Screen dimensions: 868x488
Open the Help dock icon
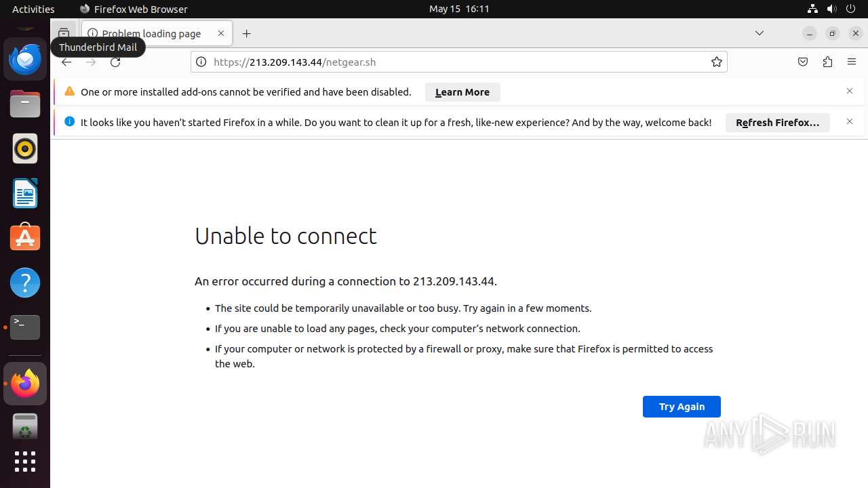(x=25, y=283)
